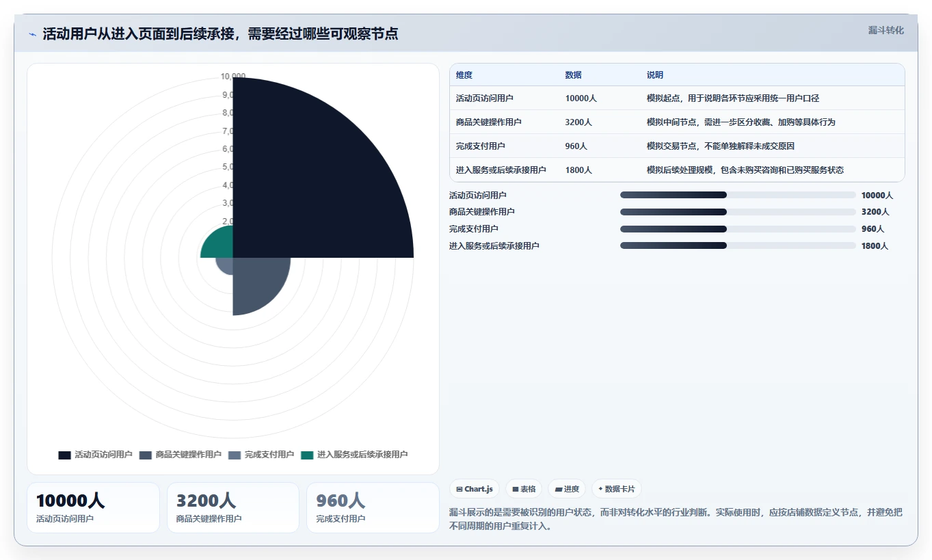This screenshot has height=560, width=932.
Task: Click the 960人 value in the table
Action: click(576, 146)
